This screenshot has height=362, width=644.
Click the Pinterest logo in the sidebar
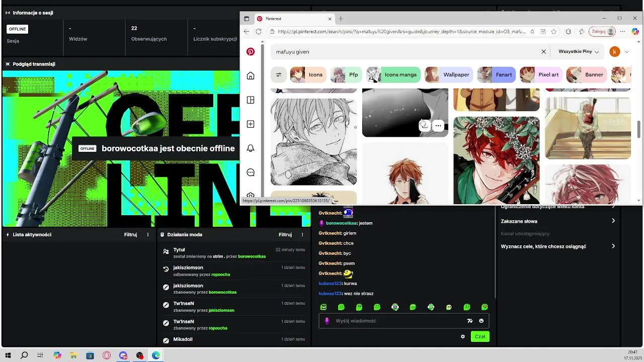251,52
